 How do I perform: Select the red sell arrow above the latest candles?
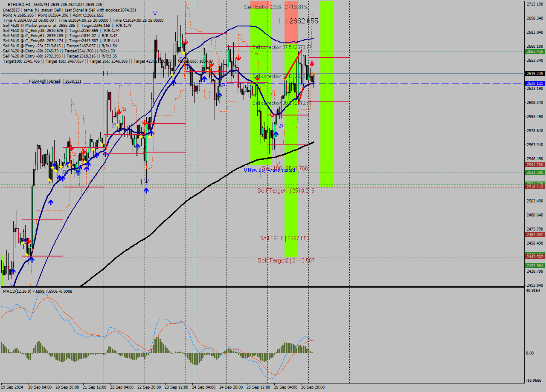pyautogui.click(x=312, y=63)
